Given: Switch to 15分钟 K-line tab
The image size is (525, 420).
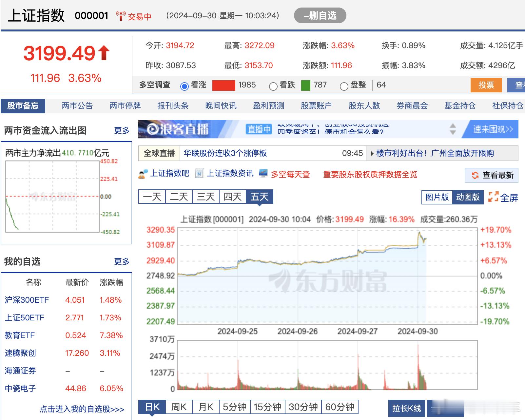Looking at the screenshot, I should coord(268,407).
